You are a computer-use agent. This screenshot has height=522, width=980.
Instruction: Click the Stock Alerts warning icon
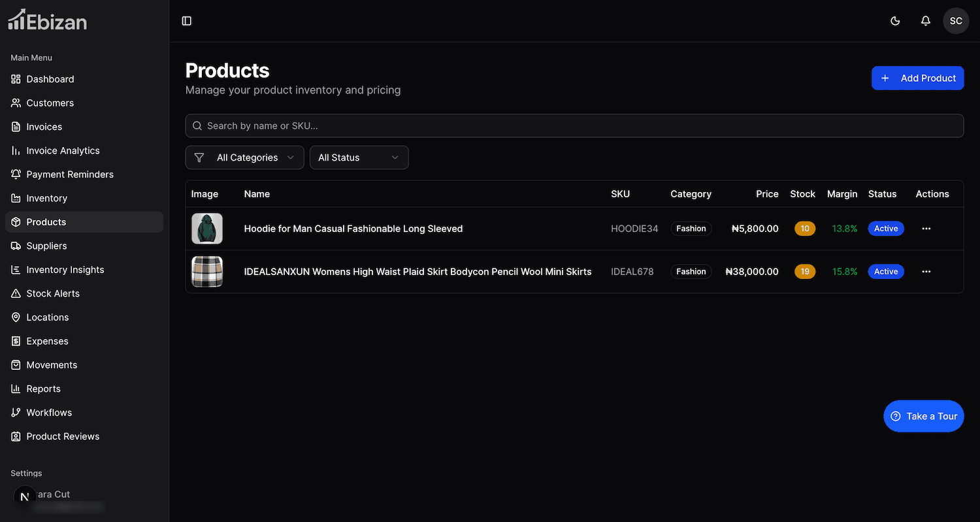click(x=16, y=293)
